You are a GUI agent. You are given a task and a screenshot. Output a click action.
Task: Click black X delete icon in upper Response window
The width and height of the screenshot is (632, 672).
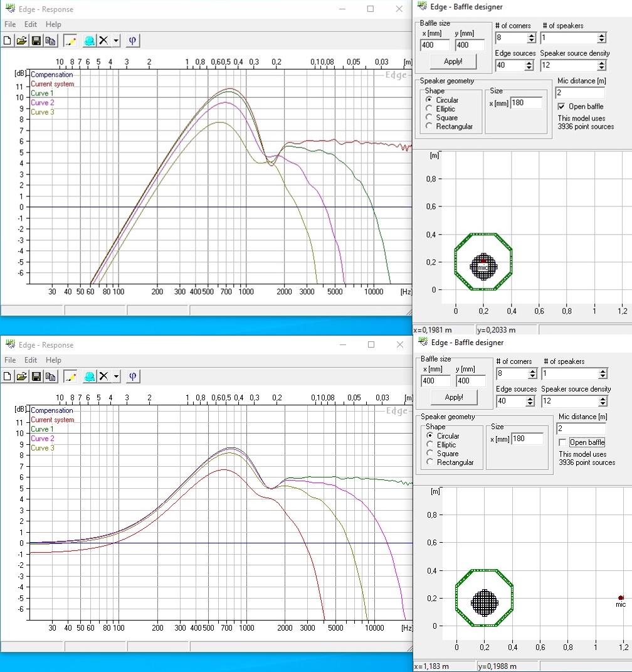click(x=103, y=41)
